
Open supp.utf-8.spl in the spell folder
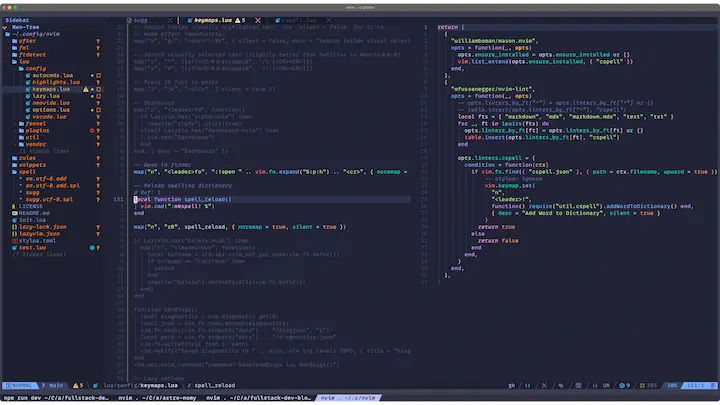point(49,199)
